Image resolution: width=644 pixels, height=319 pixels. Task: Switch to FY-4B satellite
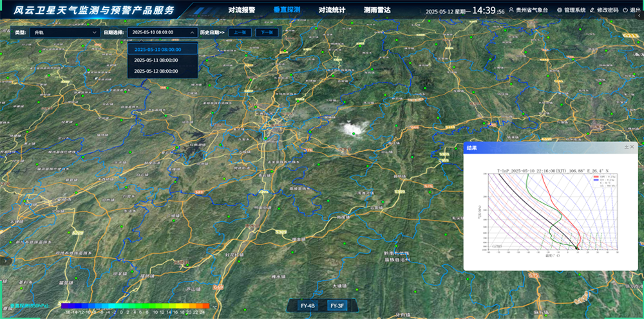coord(307,306)
